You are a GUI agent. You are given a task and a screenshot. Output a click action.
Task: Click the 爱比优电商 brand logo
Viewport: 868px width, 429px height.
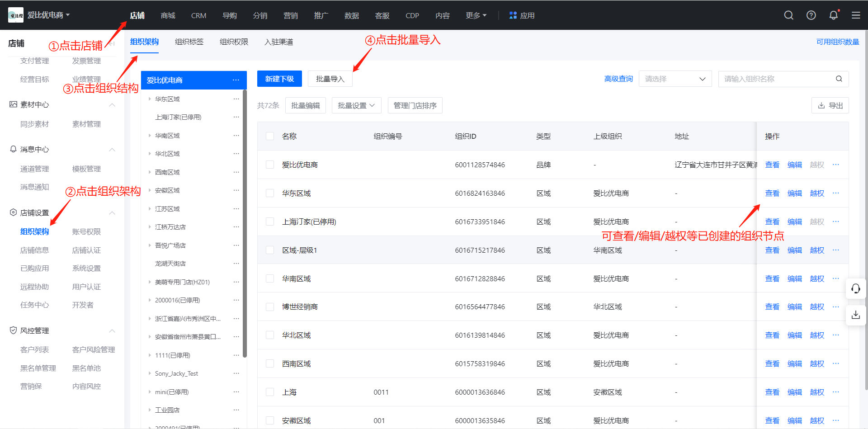pos(16,15)
